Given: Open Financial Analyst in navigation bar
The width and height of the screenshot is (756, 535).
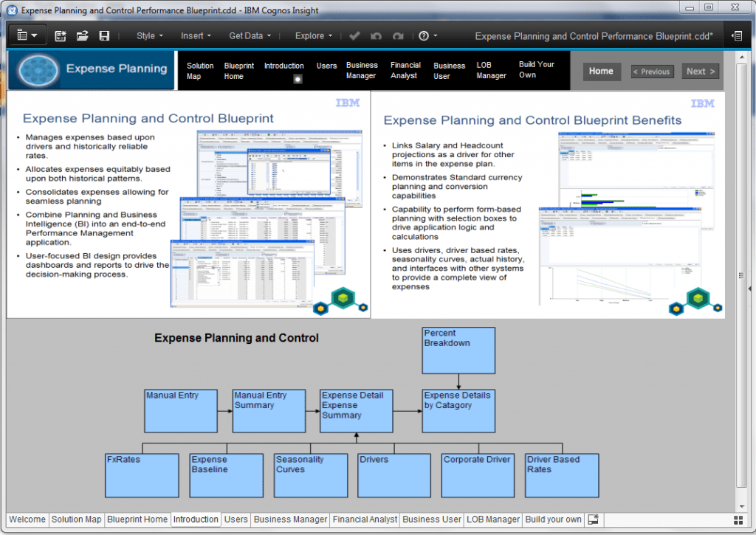Looking at the screenshot, I should 405,70.
